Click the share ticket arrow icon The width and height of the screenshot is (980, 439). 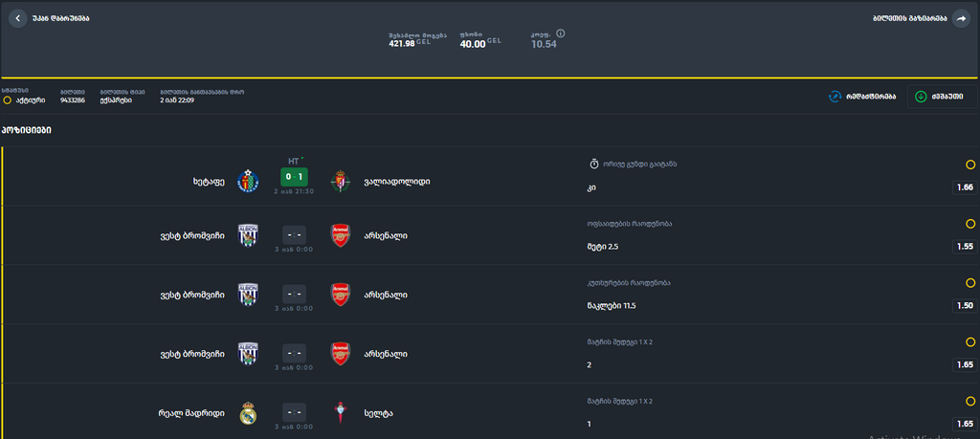961,19
